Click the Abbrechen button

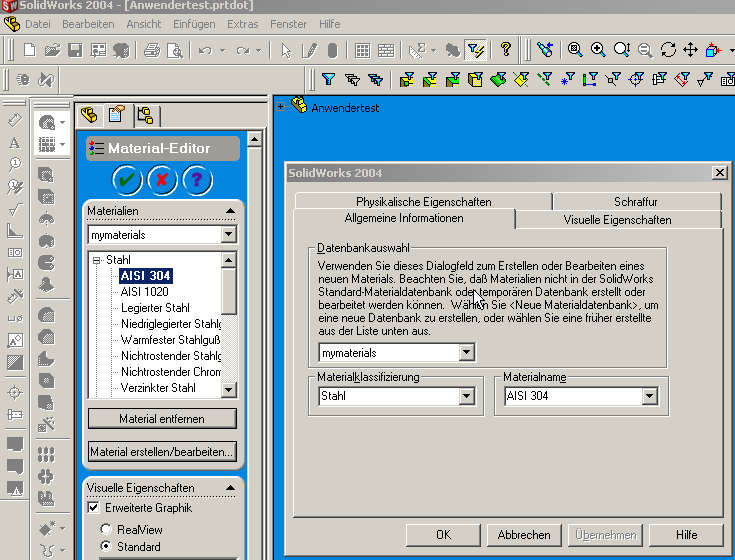point(524,535)
